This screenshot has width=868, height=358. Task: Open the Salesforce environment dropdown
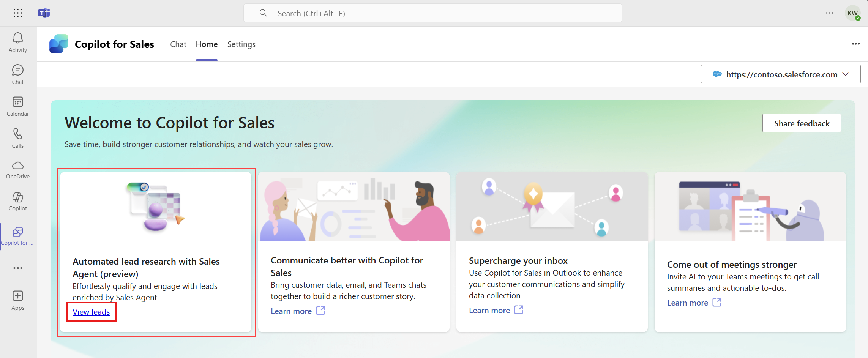[780, 74]
